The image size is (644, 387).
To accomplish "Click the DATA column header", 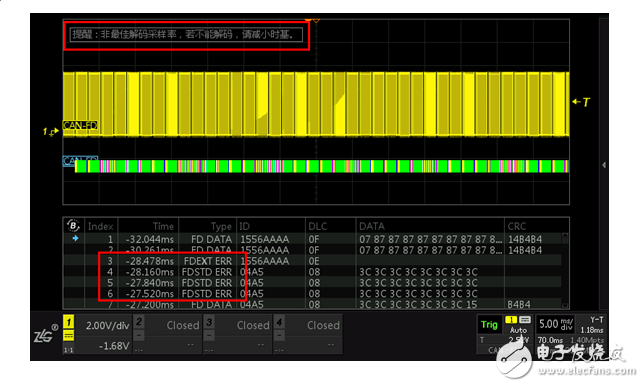I will pyautogui.click(x=372, y=226).
